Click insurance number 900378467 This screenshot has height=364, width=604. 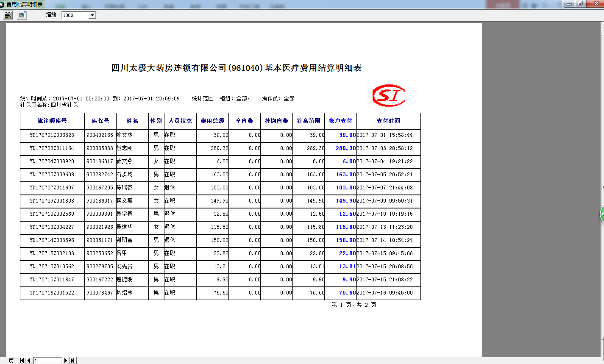pyautogui.click(x=100, y=293)
